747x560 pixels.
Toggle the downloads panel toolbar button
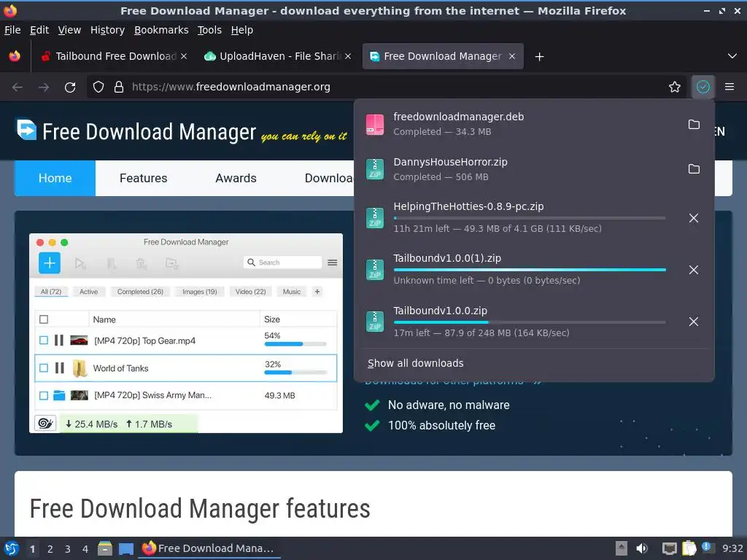point(703,87)
